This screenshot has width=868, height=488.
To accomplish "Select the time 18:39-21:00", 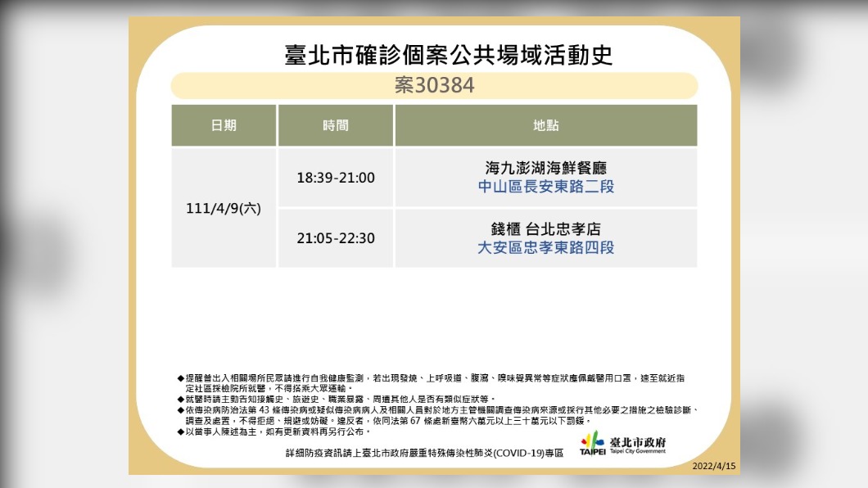I will pyautogui.click(x=336, y=178).
